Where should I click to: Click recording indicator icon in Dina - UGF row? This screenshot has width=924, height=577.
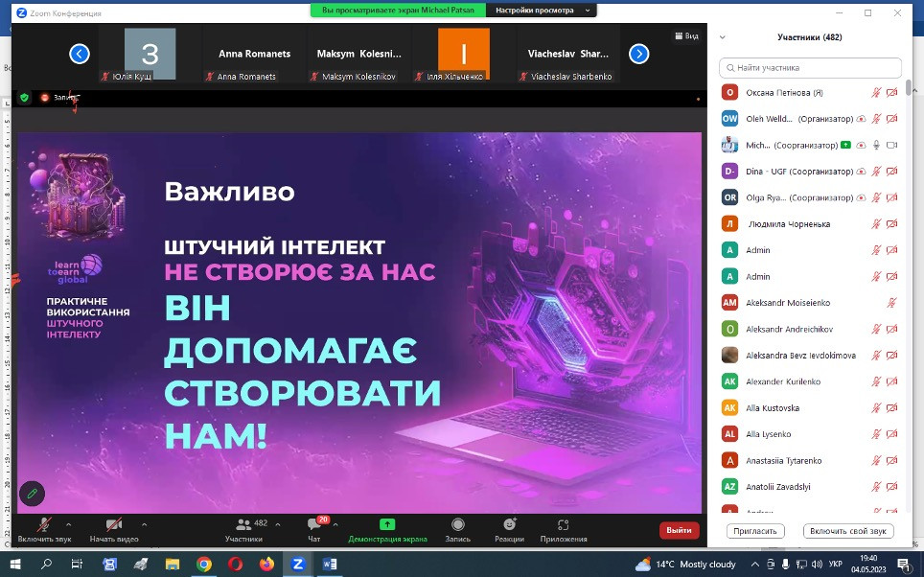(x=861, y=172)
